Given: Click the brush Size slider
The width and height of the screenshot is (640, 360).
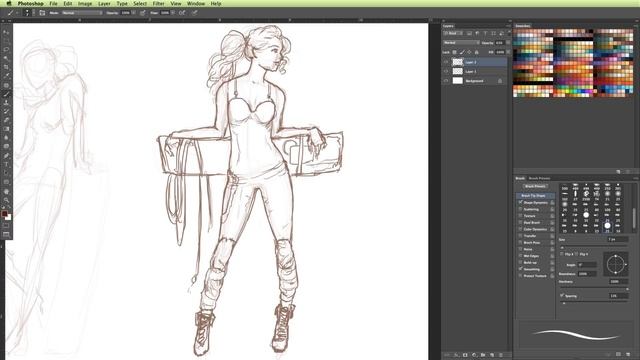Looking at the screenshot, I should [x=593, y=247].
